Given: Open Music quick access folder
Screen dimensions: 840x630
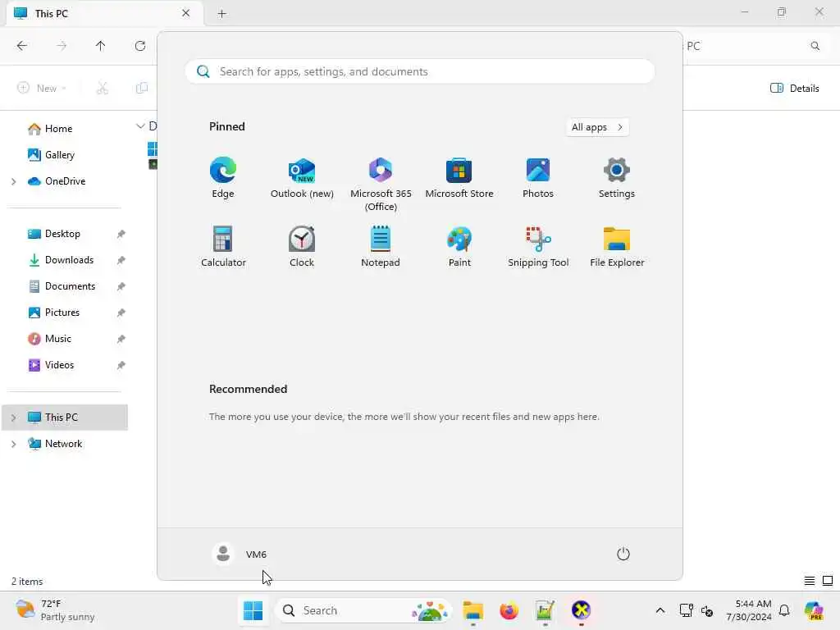Looking at the screenshot, I should pyautogui.click(x=58, y=339).
